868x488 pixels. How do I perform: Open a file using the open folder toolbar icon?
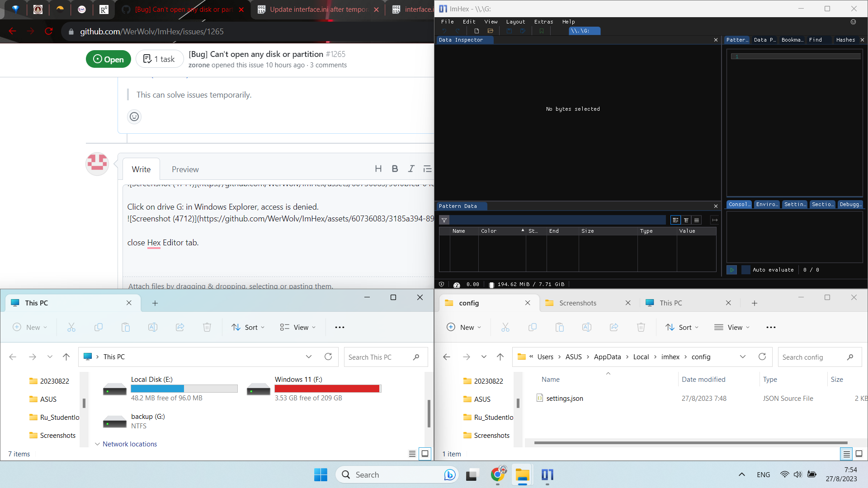pyautogui.click(x=491, y=31)
